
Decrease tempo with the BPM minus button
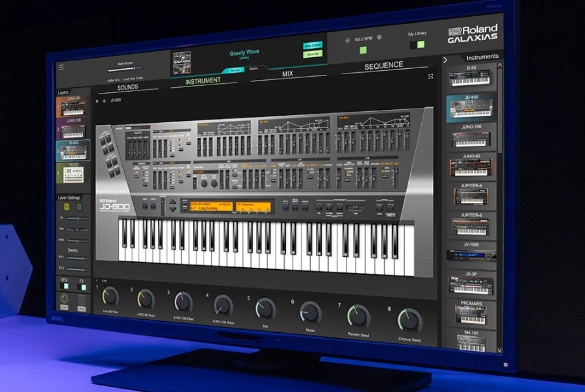[347, 40]
